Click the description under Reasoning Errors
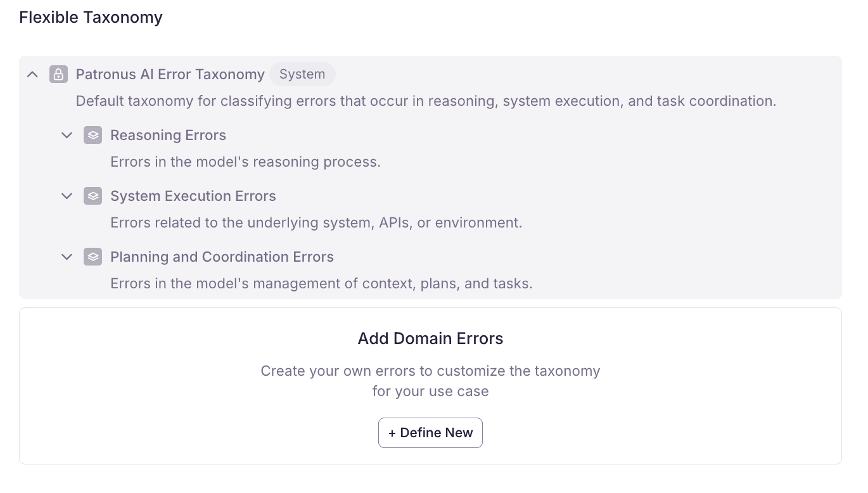This screenshot has height=493, width=868. click(245, 162)
